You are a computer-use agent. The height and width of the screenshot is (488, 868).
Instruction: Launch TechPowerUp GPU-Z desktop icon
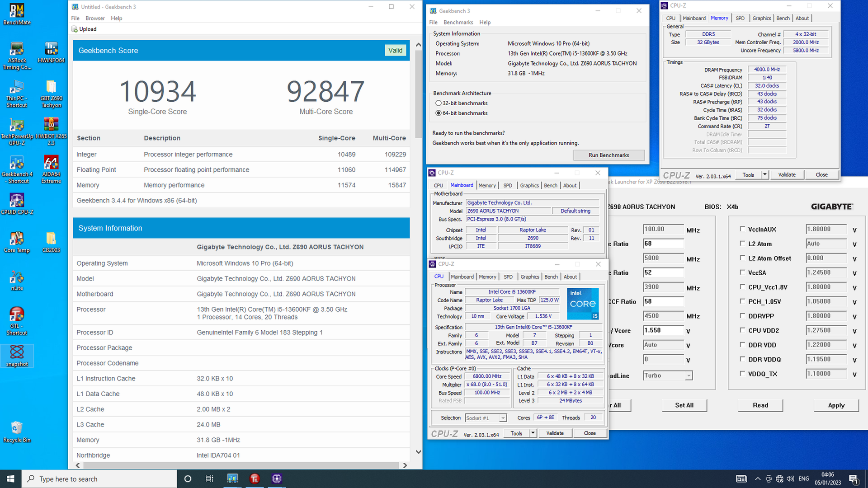click(17, 131)
